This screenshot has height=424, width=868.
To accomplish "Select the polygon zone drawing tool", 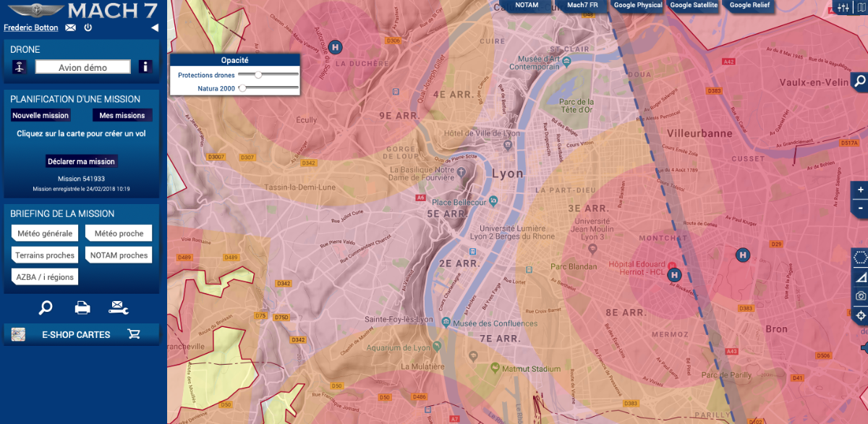I will (860, 258).
